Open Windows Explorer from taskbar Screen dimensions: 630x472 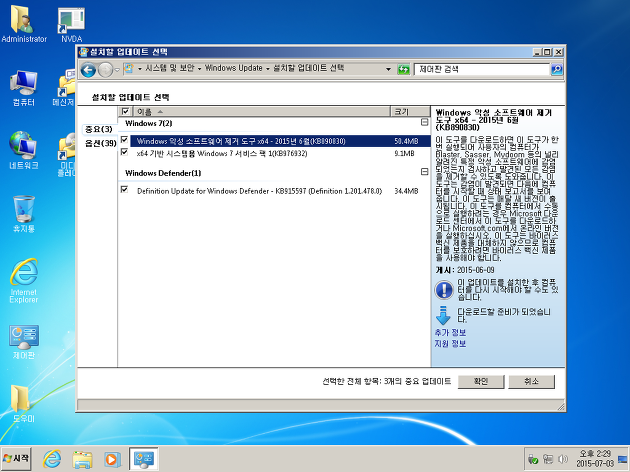tap(82, 459)
